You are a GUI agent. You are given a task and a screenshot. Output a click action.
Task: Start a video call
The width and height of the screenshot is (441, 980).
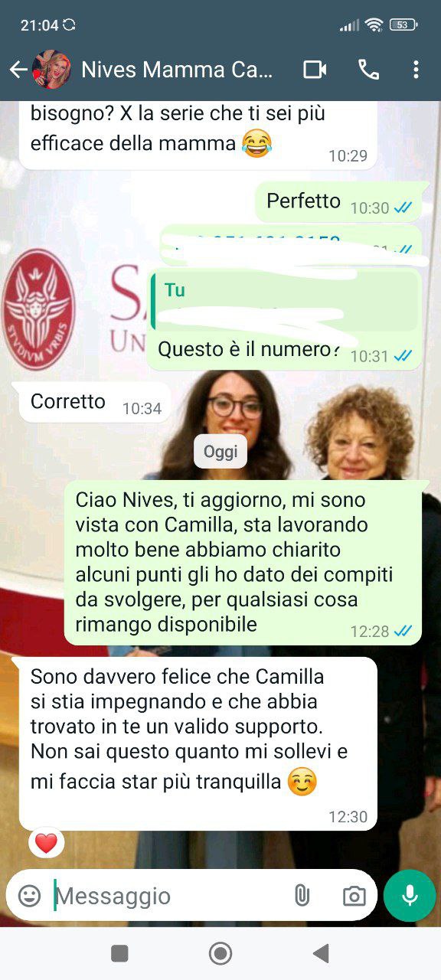pos(315,70)
